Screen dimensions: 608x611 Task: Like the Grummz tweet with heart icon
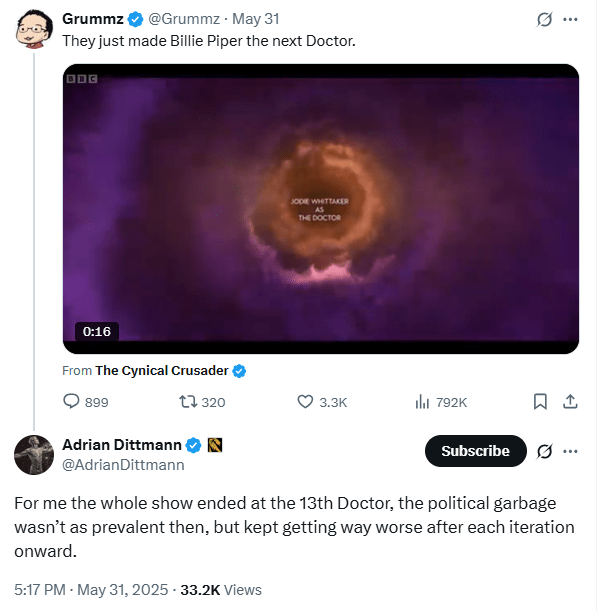[307, 402]
